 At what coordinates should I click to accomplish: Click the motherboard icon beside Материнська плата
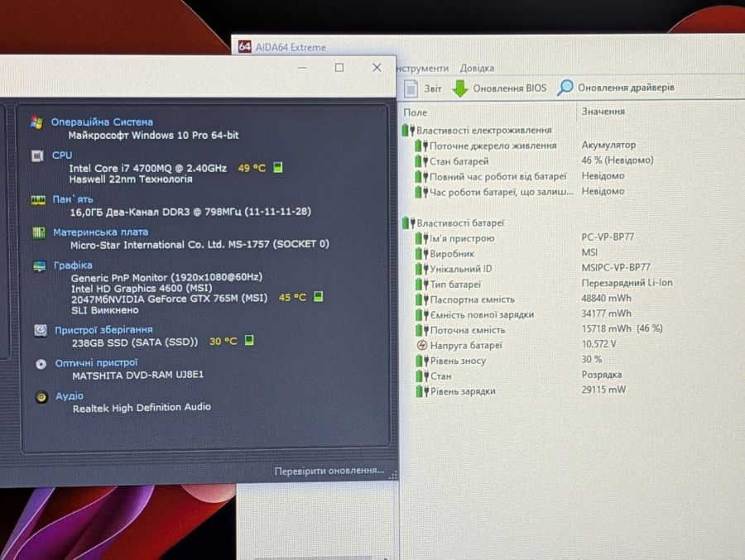(x=38, y=232)
